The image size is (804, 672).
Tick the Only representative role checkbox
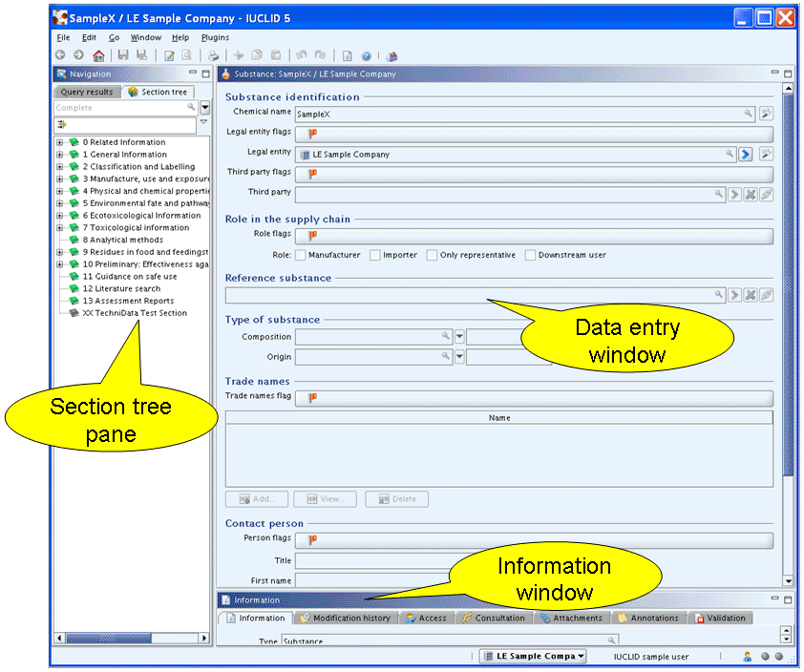pos(433,255)
